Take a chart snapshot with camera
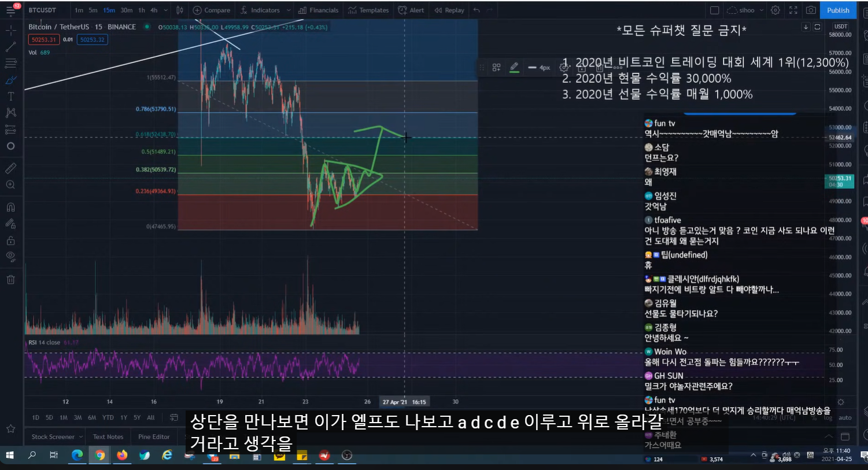The width and height of the screenshot is (868, 470). click(x=811, y=10)
